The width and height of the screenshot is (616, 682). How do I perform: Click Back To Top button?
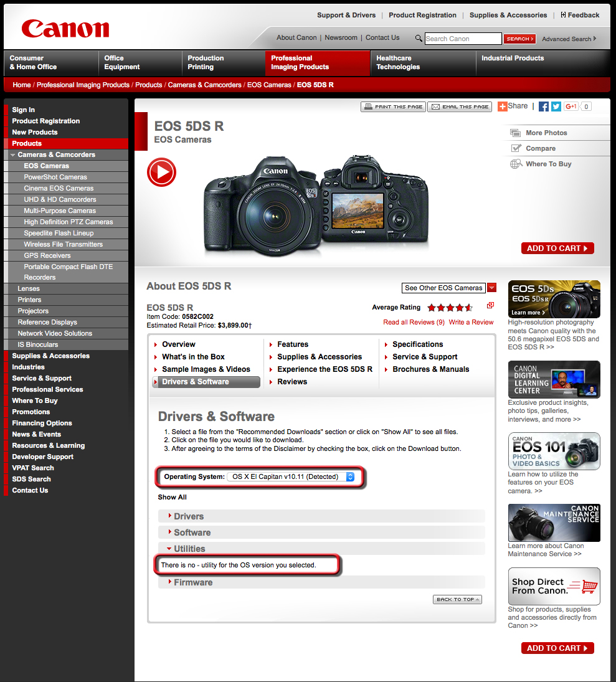(457, 599)
